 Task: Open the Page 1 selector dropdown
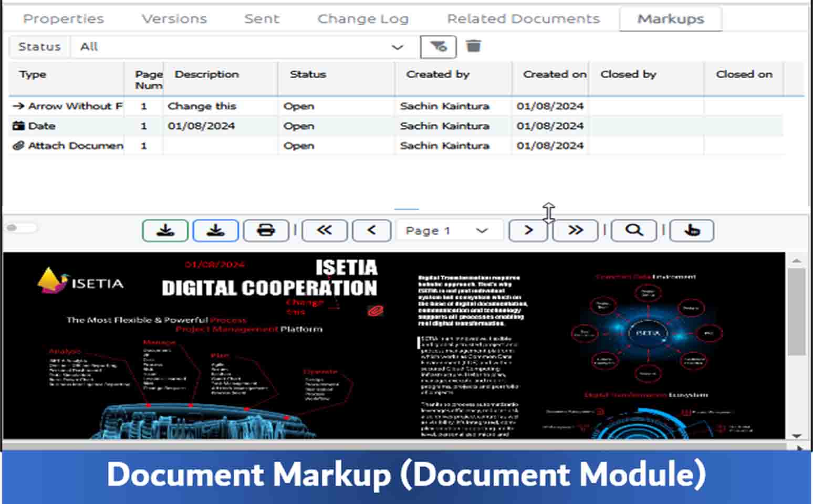point(450,230)
